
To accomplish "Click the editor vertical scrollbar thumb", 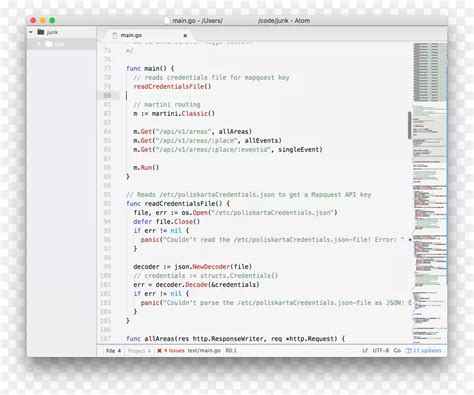I will (409, 125).
